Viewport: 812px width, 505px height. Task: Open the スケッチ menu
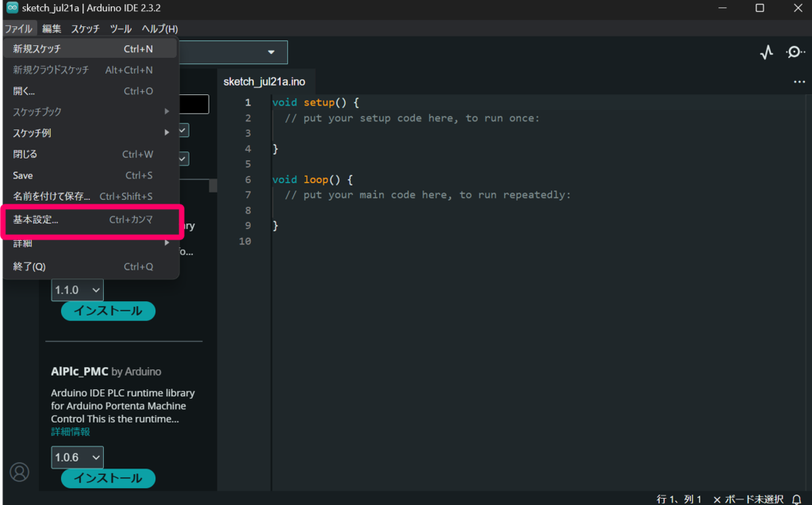[85, 29]
